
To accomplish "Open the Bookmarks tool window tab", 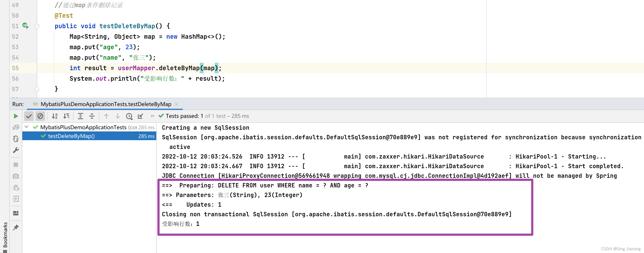I will pyautogui.click(x=5, y=234).
